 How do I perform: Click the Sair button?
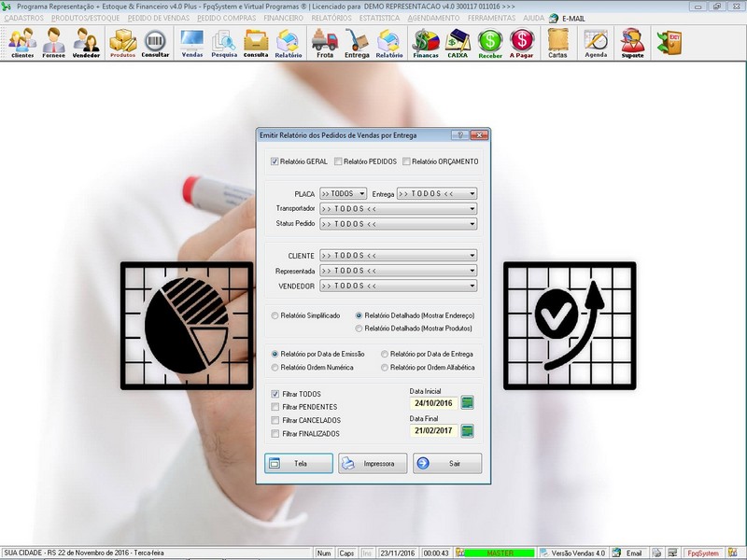coord(447,463)
